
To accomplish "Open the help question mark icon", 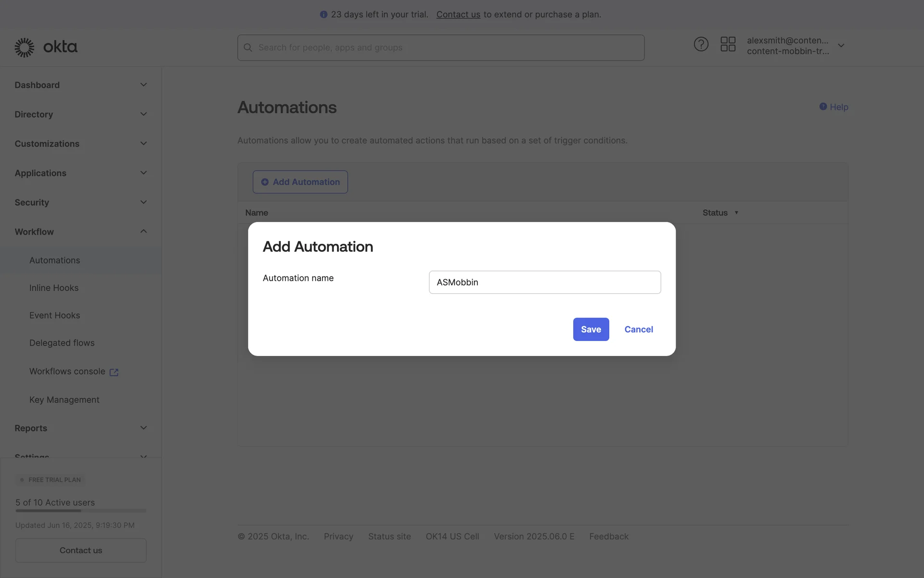I will coord(701,44).
